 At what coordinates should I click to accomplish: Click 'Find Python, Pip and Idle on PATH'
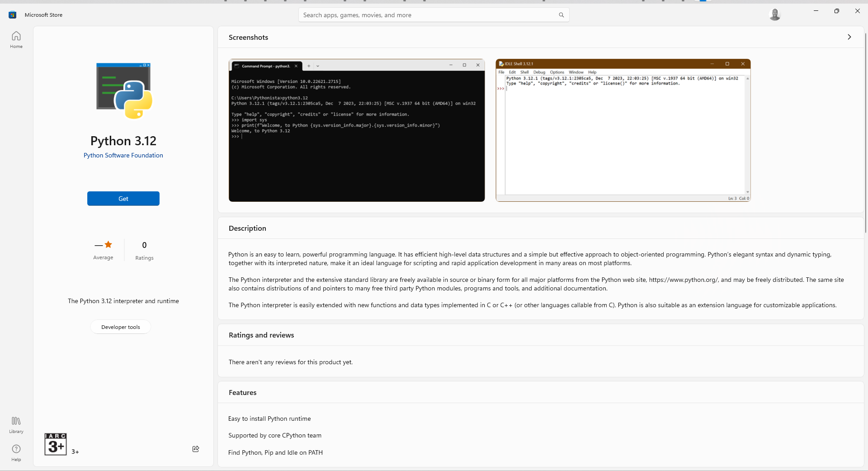[275, 452]
